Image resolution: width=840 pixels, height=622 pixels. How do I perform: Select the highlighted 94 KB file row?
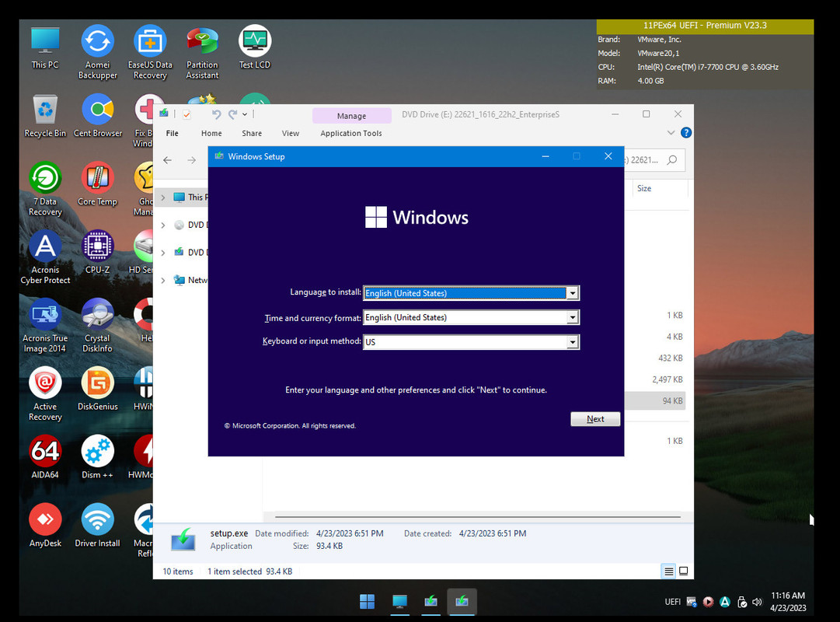[654, 400]
